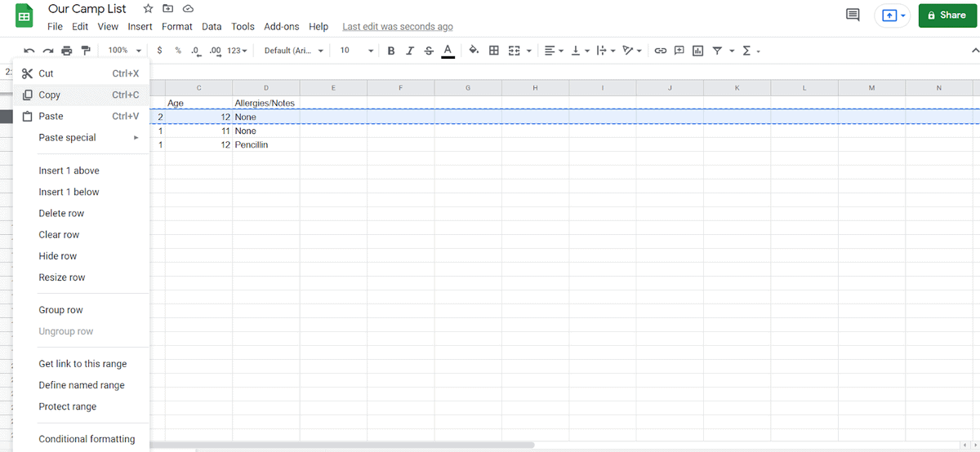Open the fill color bucket
This screenshot has height=452, width=980.
(x=474, y=51)
